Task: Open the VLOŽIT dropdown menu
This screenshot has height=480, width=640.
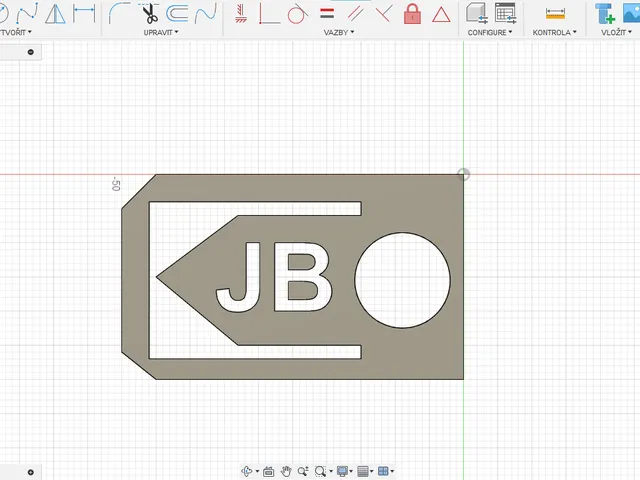Action: (x=616, y=32)
